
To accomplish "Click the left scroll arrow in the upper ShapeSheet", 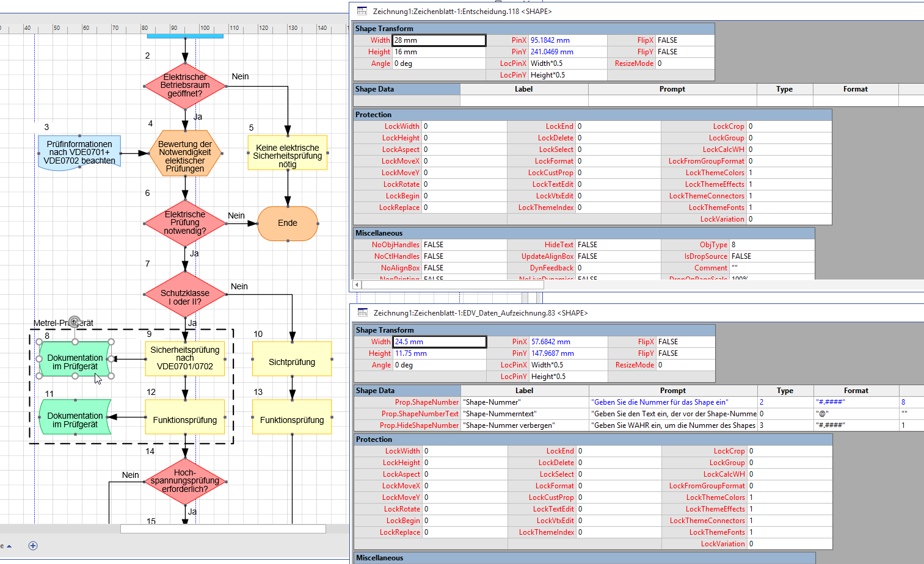I will point(357,284).
